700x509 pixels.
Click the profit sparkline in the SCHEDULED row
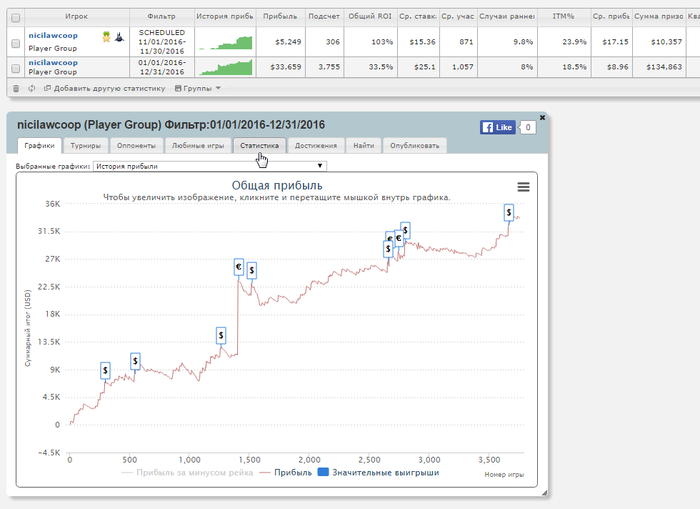pos(225,42)
